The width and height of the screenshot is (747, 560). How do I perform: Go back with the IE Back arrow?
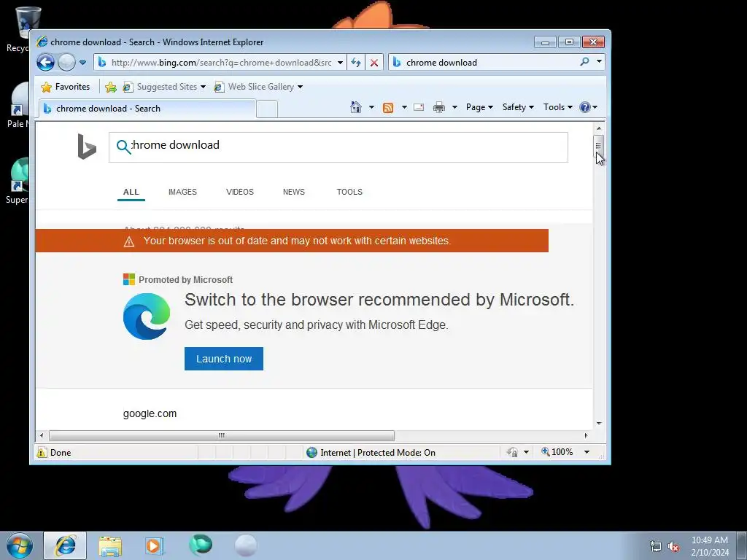[46, 63]
